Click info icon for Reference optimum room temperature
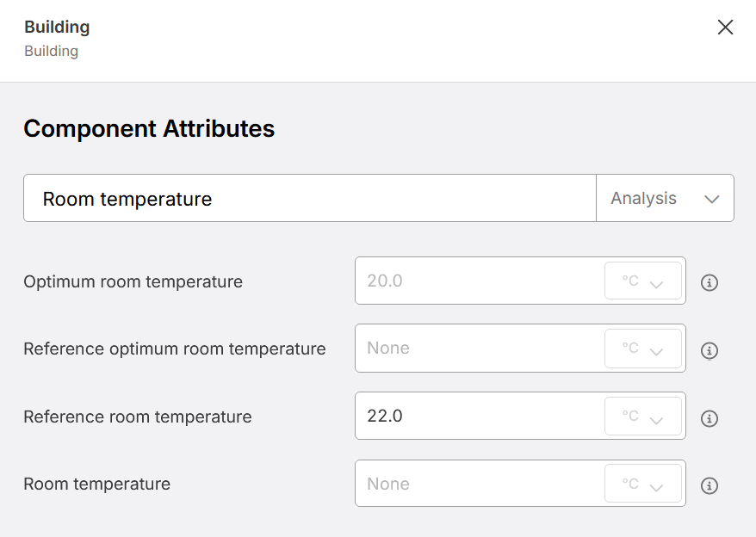756x537 pixels. 709,350
